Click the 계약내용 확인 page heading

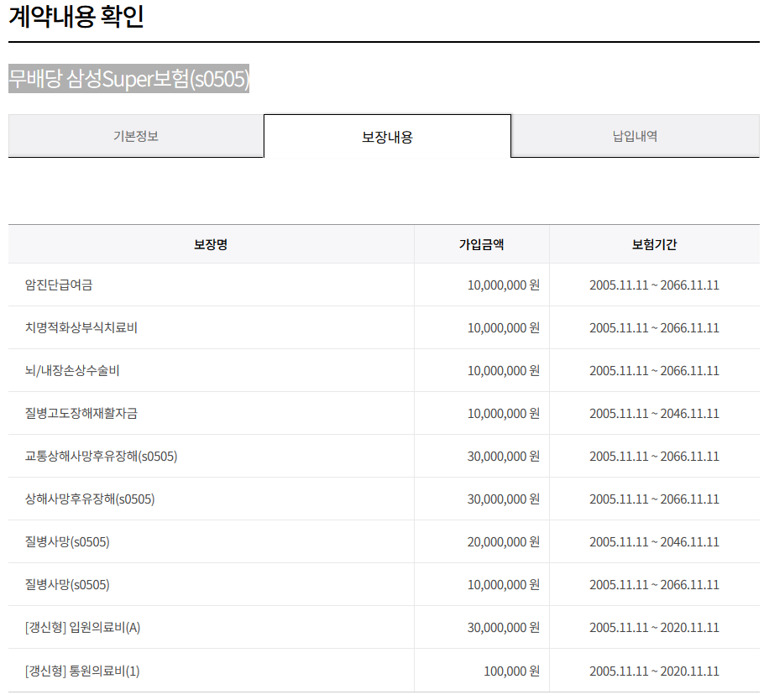(76, 18)
